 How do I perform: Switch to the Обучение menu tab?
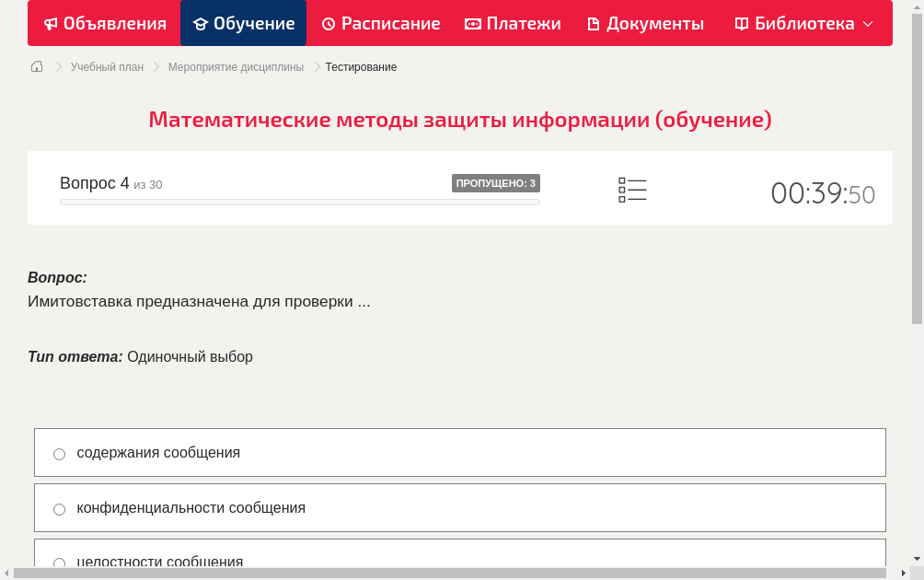click(243, 23)
